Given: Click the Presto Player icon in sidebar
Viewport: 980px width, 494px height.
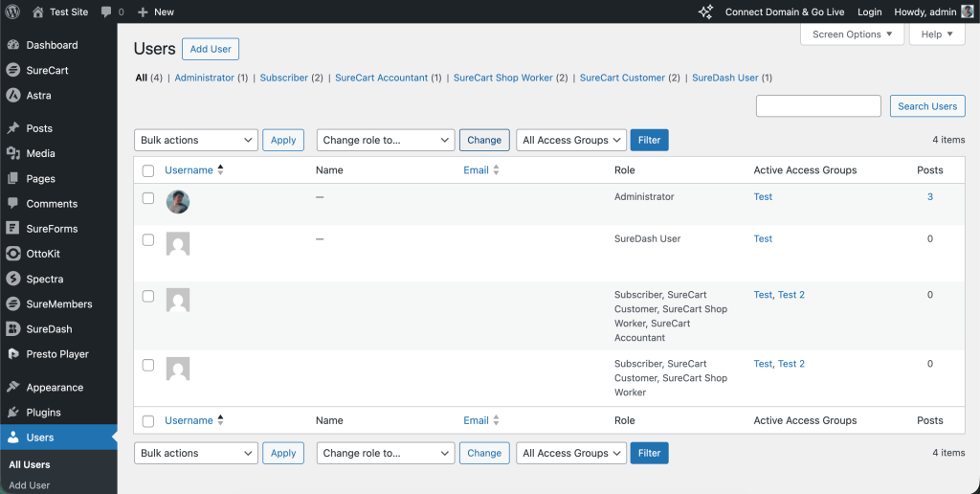Looking at the screenshot, I should 13,353.
